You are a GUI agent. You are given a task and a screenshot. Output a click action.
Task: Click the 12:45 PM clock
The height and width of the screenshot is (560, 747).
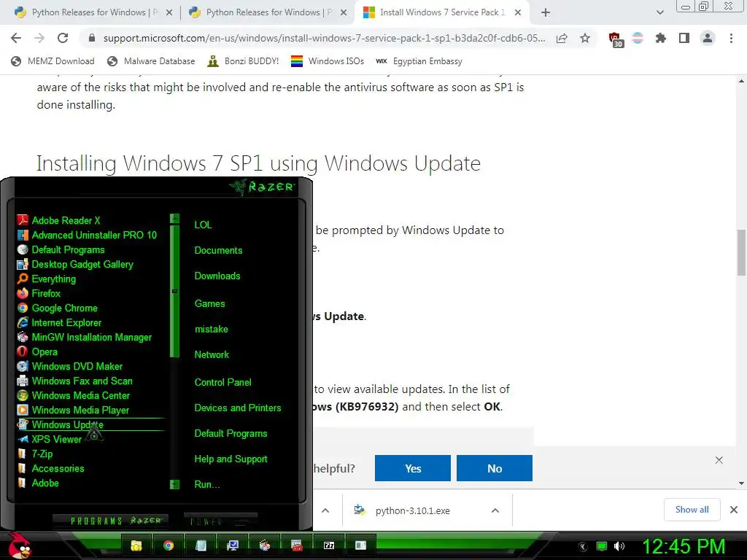tap(684, 546)
